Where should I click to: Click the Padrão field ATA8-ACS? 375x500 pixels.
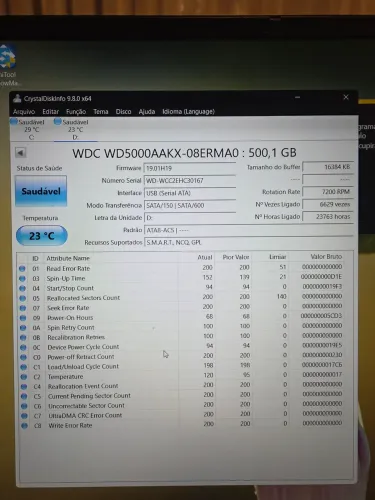[x=248, y=230]
